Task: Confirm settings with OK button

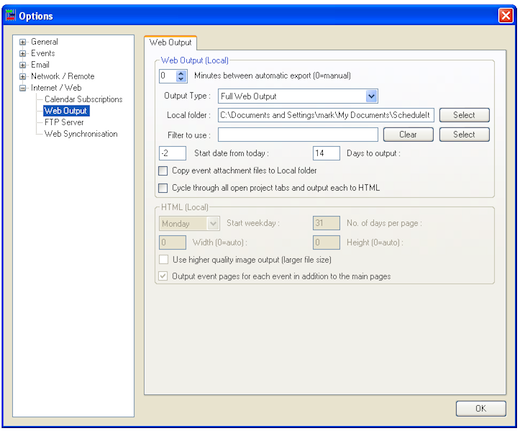Action: (x=481, y=409)
